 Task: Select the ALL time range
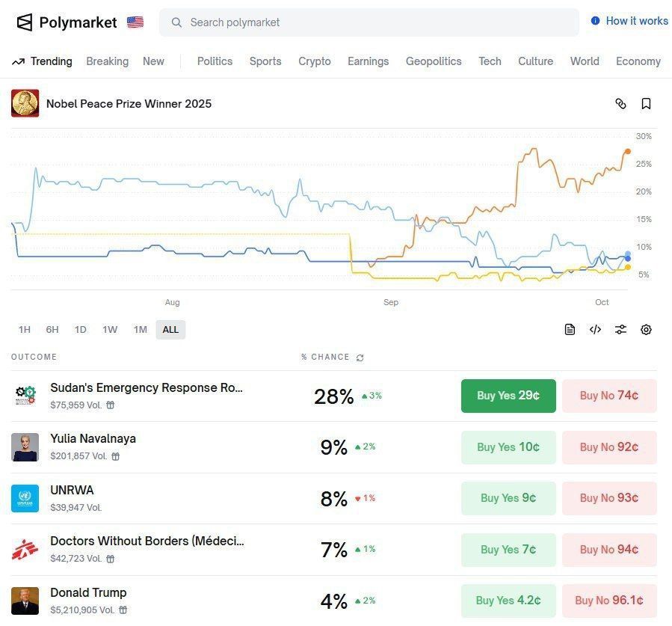pyautogui.click(x=170, y=330)
